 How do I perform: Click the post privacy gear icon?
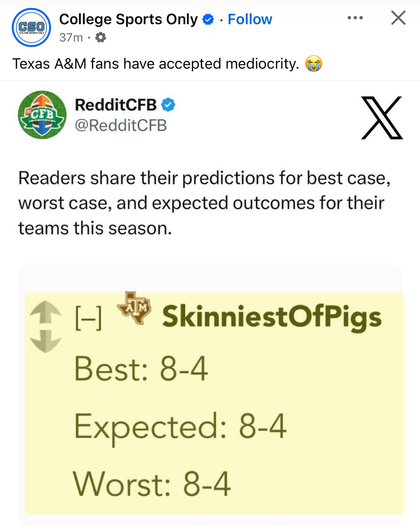[x=100, y=38]
